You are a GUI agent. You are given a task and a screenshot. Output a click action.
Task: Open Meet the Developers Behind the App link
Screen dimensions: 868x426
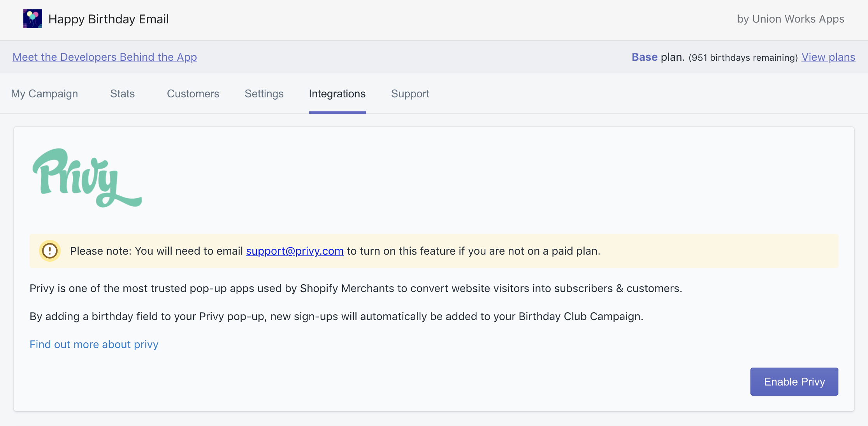pyautogui.click(x=105, y=57)
